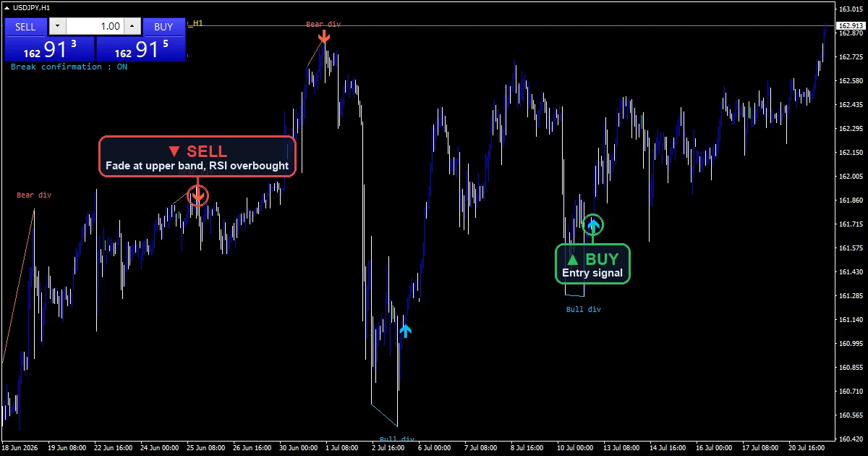Click the 162.580 price axis label

(851, 81)
